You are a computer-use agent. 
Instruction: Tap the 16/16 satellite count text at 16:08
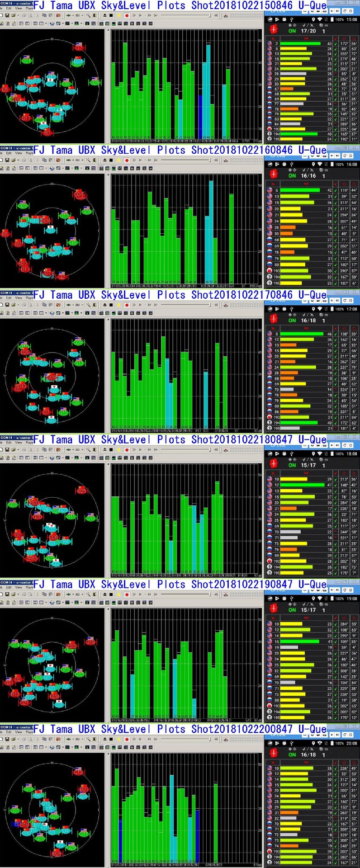tap(308, 175)
